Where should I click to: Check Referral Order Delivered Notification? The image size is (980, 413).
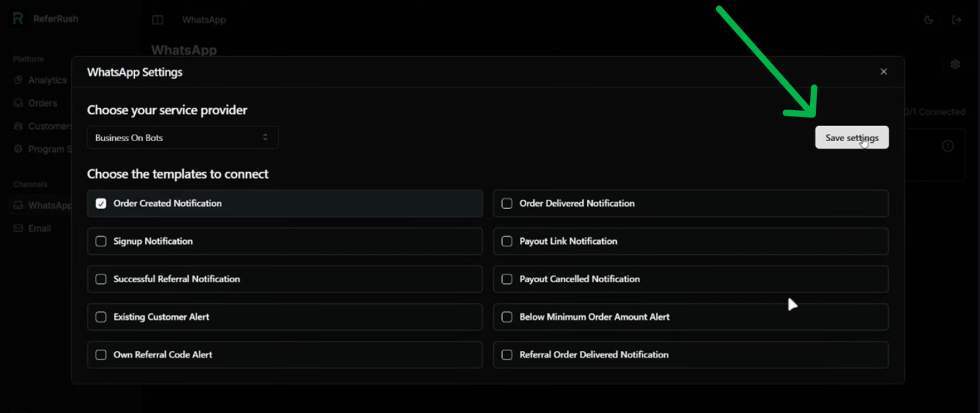(507, 355)
